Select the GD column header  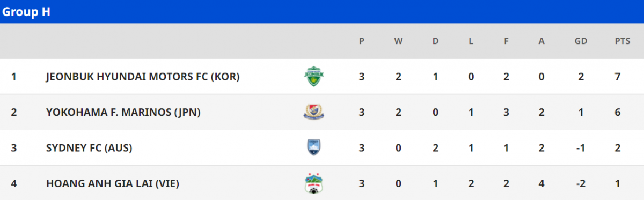[581, 41]
